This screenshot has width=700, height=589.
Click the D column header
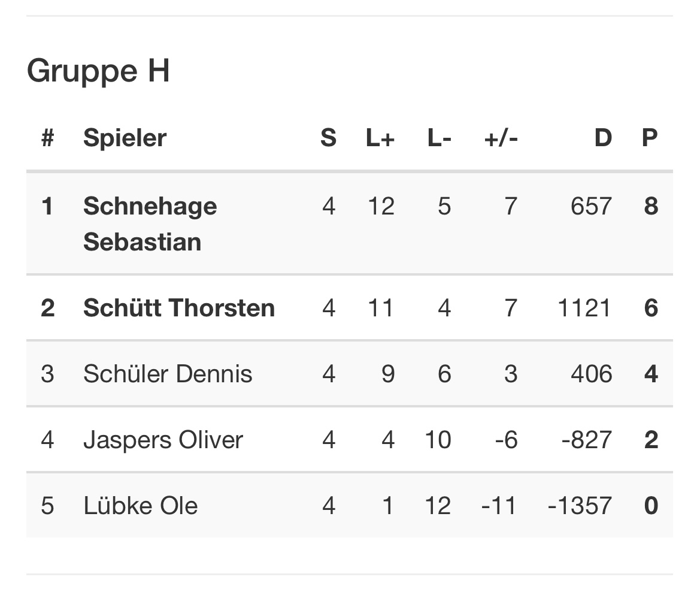pyautogui.click(x=602, y=138)
